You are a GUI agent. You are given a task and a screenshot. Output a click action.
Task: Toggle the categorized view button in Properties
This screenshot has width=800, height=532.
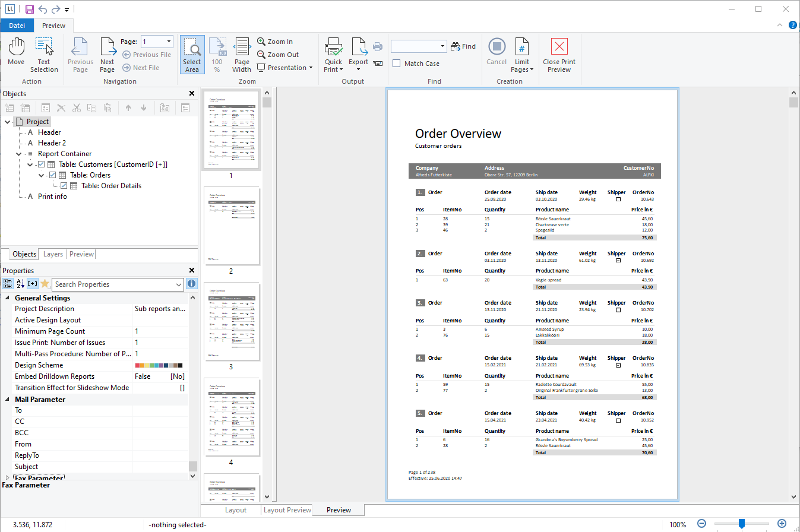point(8,284)
